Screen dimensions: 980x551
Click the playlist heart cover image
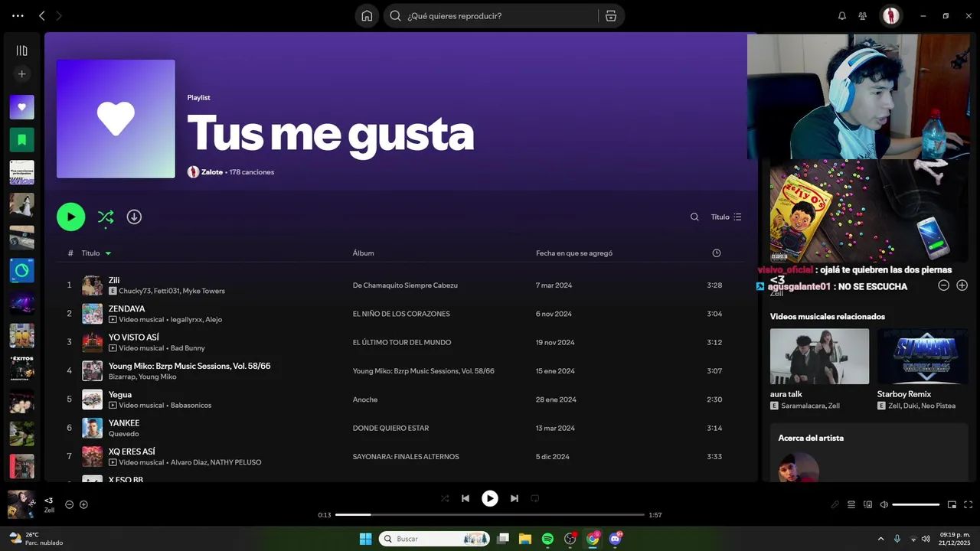pos(116,119)
